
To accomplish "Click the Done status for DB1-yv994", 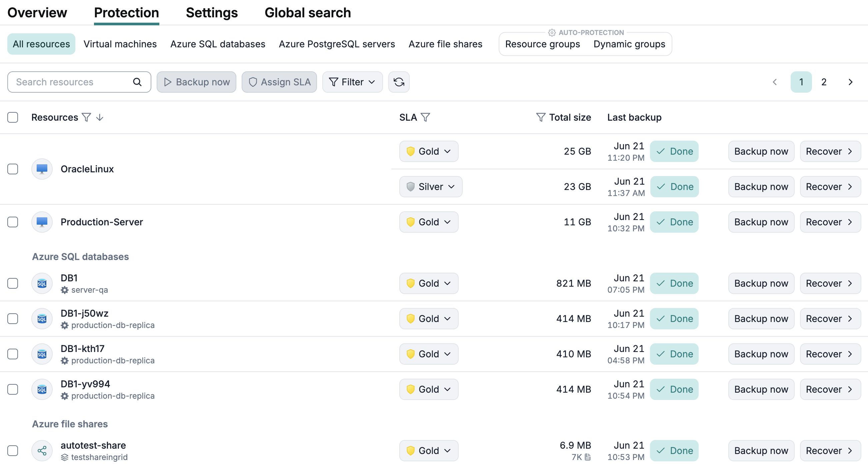I will point(674,389).
